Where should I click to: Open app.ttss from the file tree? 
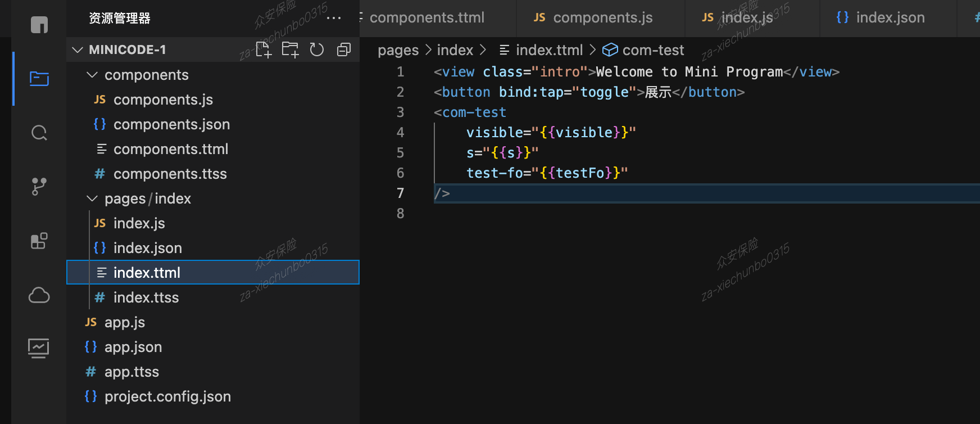click(131, 372)
